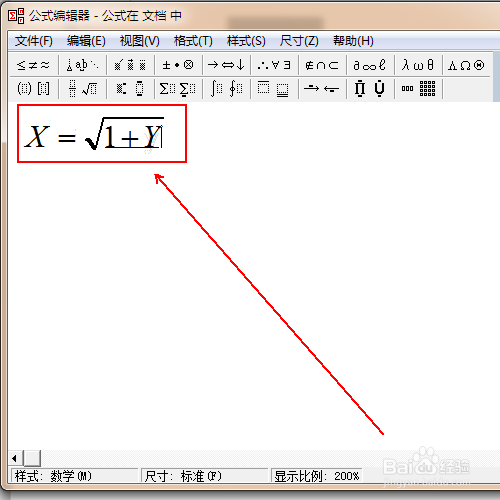Open the 样式(S) menu
The height and width of the screenshot is (500, 500).
(246, 41)
